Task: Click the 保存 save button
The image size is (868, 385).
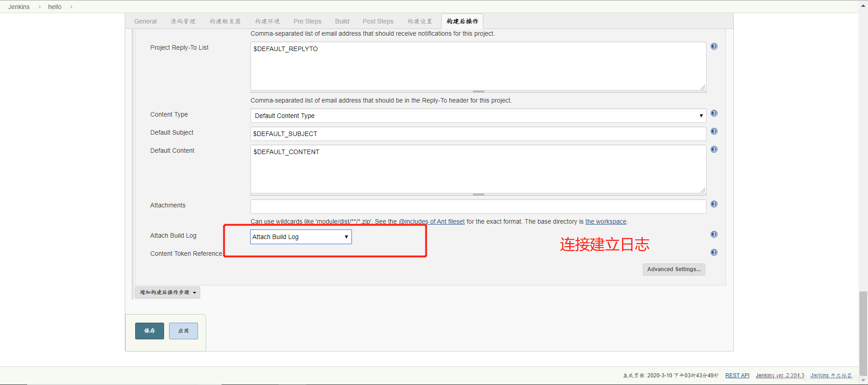Action: (x=150, y=331)
